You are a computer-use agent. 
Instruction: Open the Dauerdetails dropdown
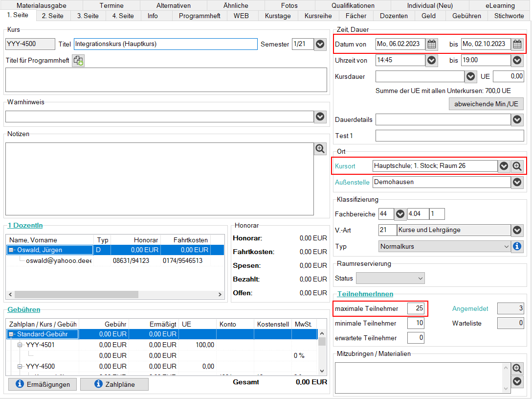517,119
